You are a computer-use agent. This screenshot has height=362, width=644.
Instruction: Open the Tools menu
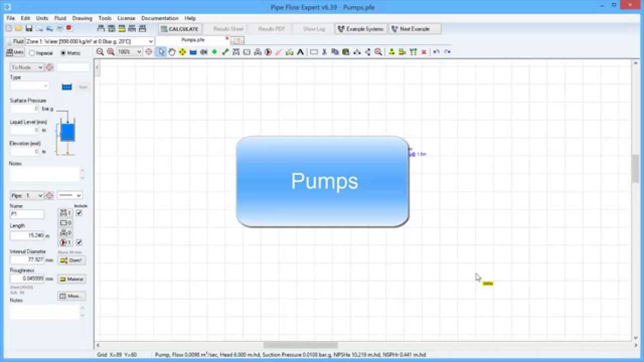[105, 18]
